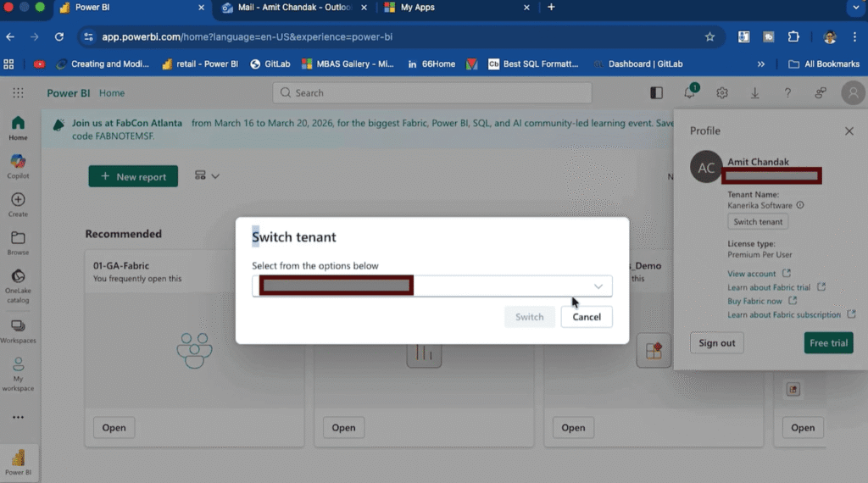This screenshot has height=483, width=868.
Task: Open the Create page in sidebar
Action: point(18,205)
